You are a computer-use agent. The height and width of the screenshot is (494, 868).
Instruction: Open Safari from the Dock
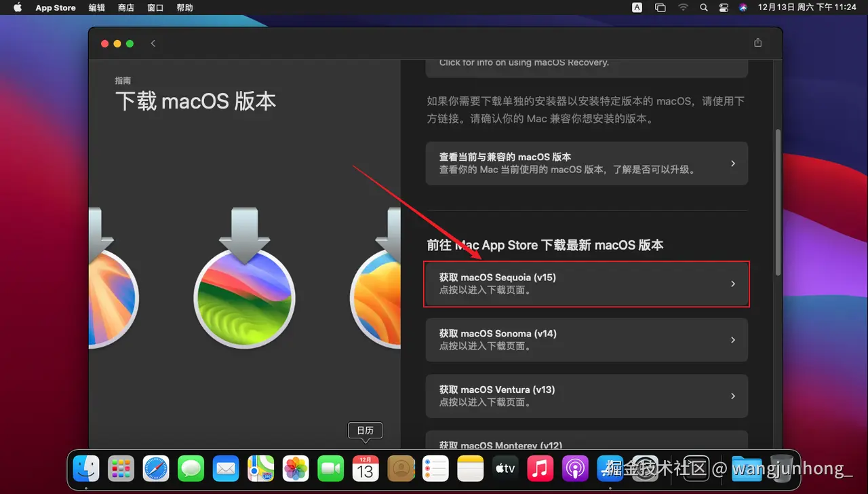pos(155,468)
